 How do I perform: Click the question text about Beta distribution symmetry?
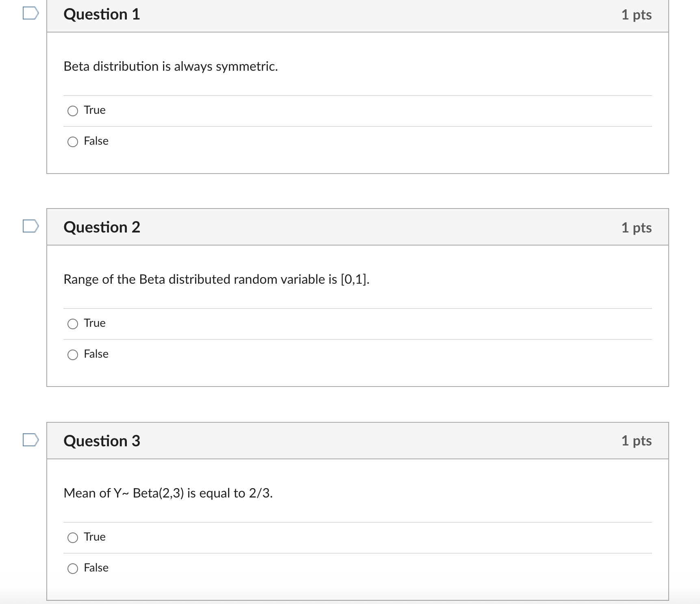click(170, 67)
